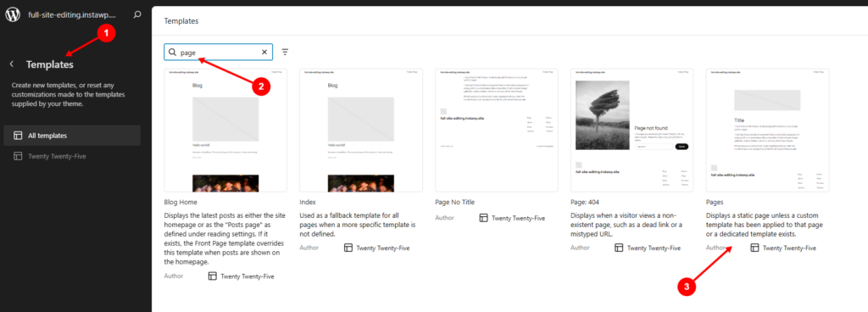Click the All templates layout icon
Image resolution: width=868 pixels, height=312 pixels.
(x=18, y=136)
